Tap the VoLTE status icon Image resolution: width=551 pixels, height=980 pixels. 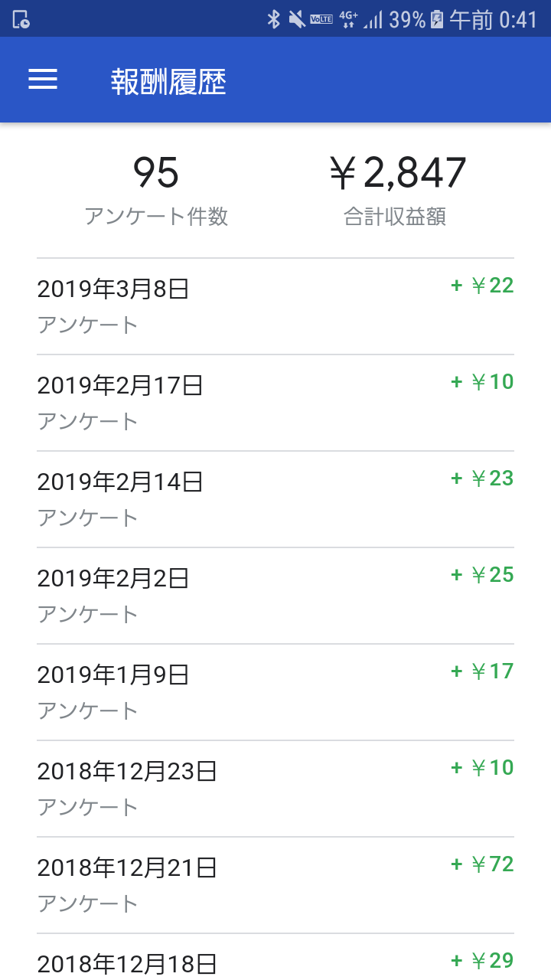(321, 19)
